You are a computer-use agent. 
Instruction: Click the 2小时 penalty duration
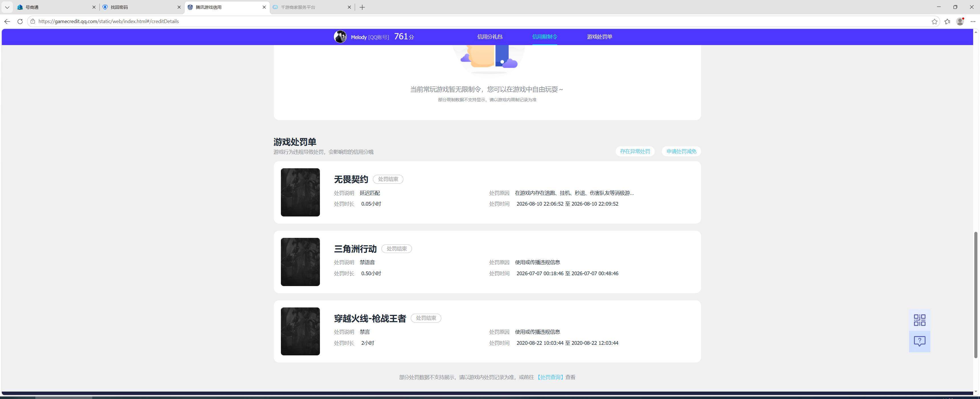point(367,343)
